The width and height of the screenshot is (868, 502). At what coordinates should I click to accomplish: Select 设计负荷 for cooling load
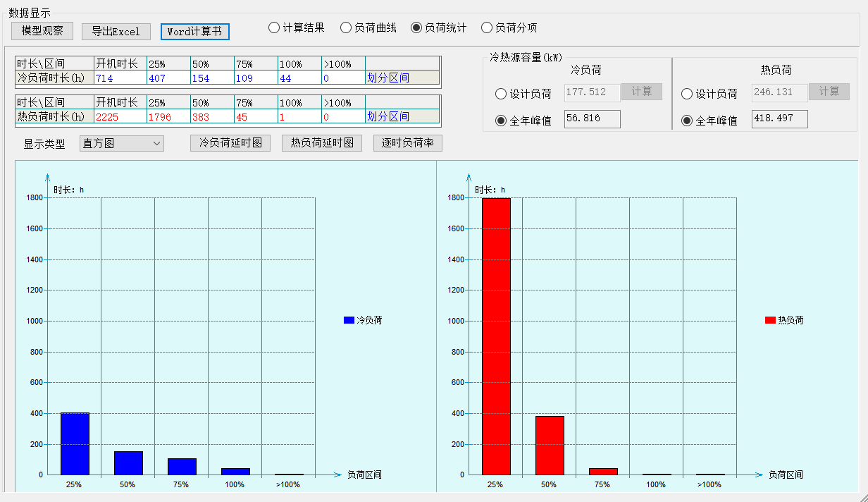[502, 94]
